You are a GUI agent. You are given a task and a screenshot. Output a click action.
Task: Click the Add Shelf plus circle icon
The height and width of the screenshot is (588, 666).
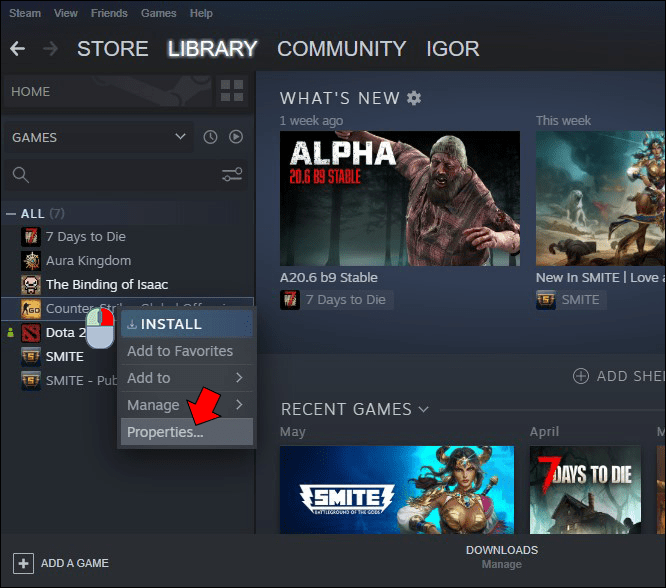click(x=581, y=376)
